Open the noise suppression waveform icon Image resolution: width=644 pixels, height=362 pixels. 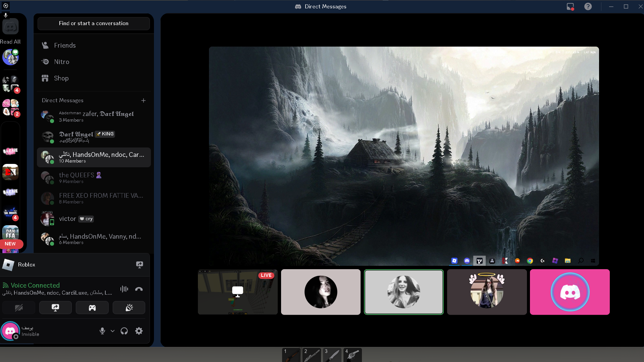pos(124,289)
